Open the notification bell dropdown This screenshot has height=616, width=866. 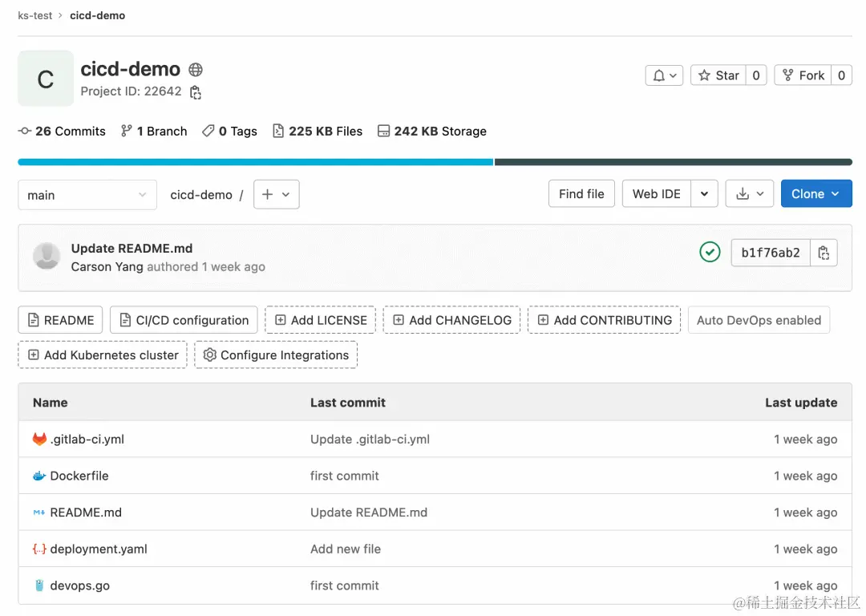click(664, 75)
